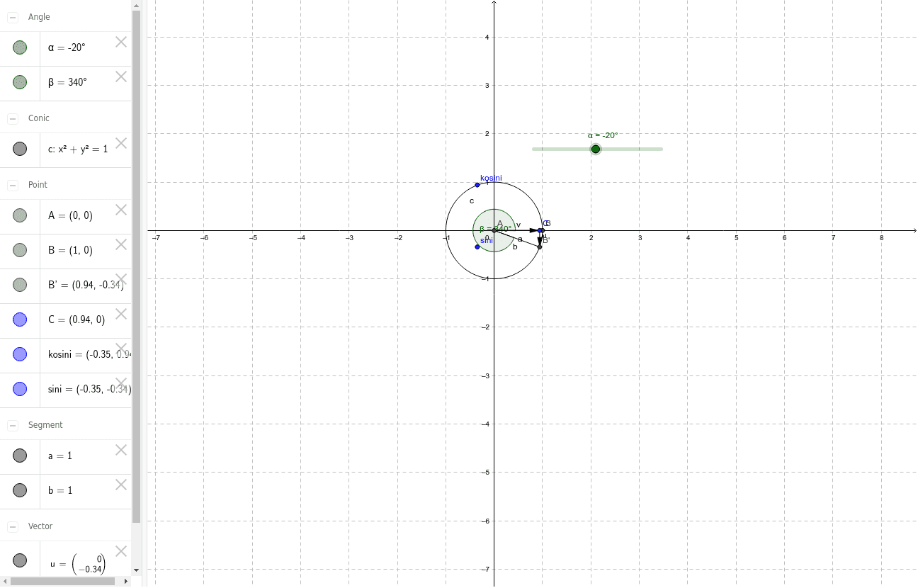Image resolution: width=918 pixels, height=588 pixels.
Task: Toggle visibility of segment a = 1
Action: 20,456
